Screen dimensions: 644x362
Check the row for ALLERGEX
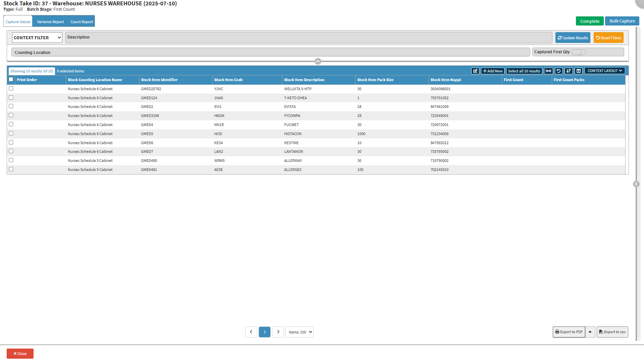point(11,169)
